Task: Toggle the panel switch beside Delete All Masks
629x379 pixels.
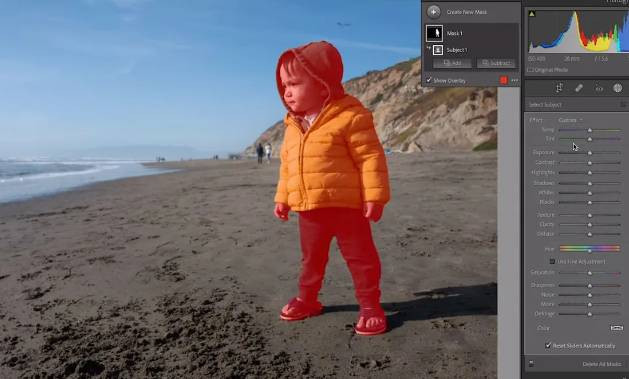Action: pyautogui.click(x=531, y=364)
